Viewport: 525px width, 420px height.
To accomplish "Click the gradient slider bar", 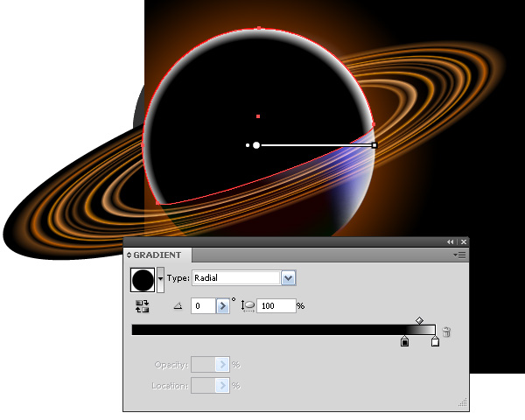I will pyautogui.click(x=283, y=330).
